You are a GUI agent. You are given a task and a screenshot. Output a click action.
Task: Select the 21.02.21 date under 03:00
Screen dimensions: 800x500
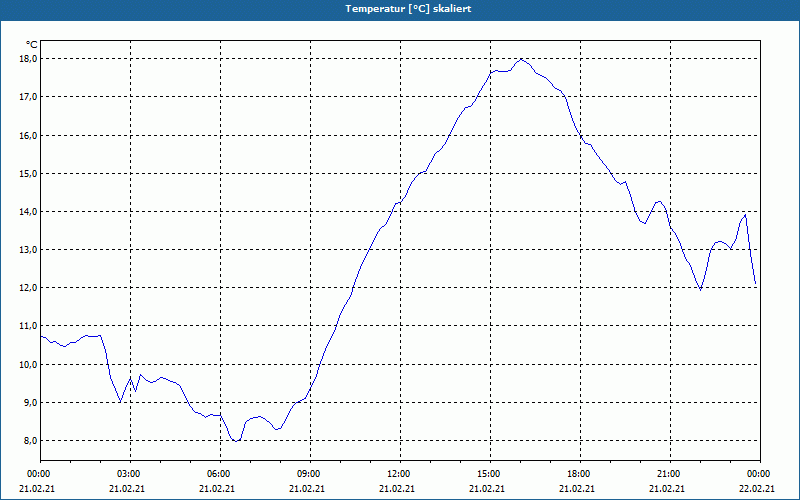(x=127, y=488)
